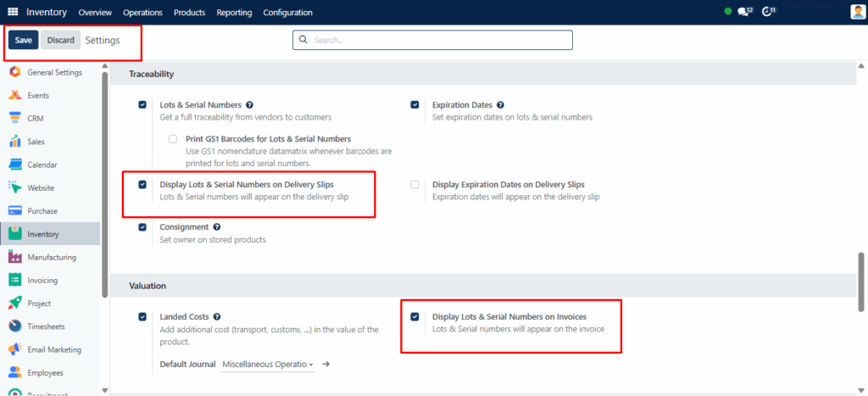Click the Project sidebar icon

click(x=15, y=304)
